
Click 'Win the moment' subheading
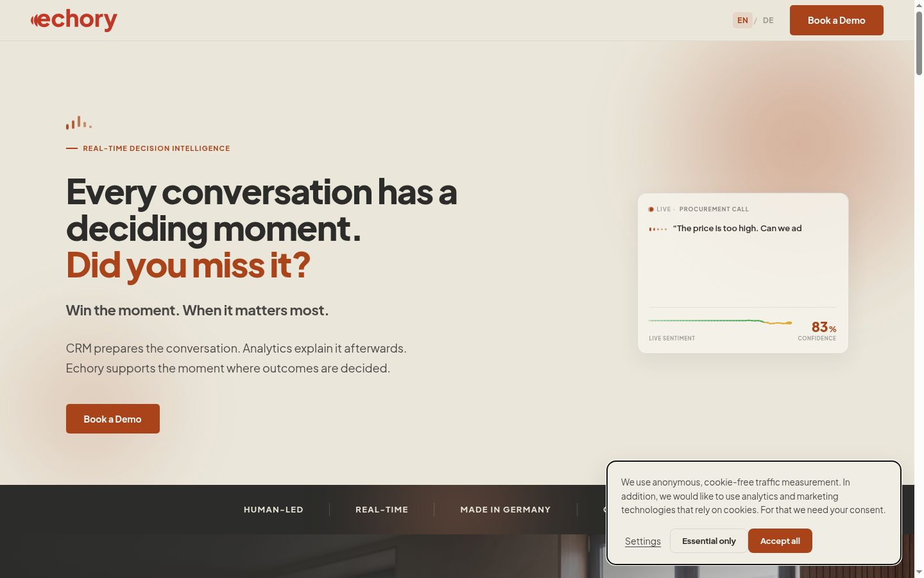tap(197, 311)
